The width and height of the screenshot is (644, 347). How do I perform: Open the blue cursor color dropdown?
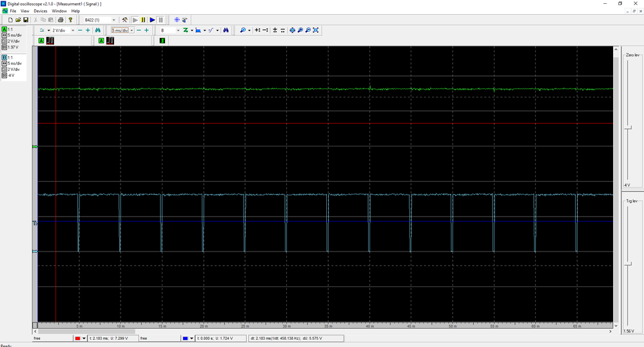point(192,339)
